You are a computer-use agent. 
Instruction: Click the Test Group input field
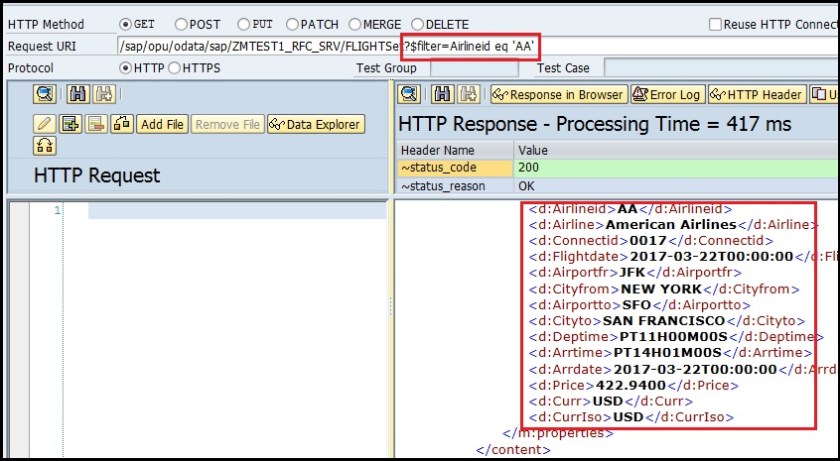475,68
